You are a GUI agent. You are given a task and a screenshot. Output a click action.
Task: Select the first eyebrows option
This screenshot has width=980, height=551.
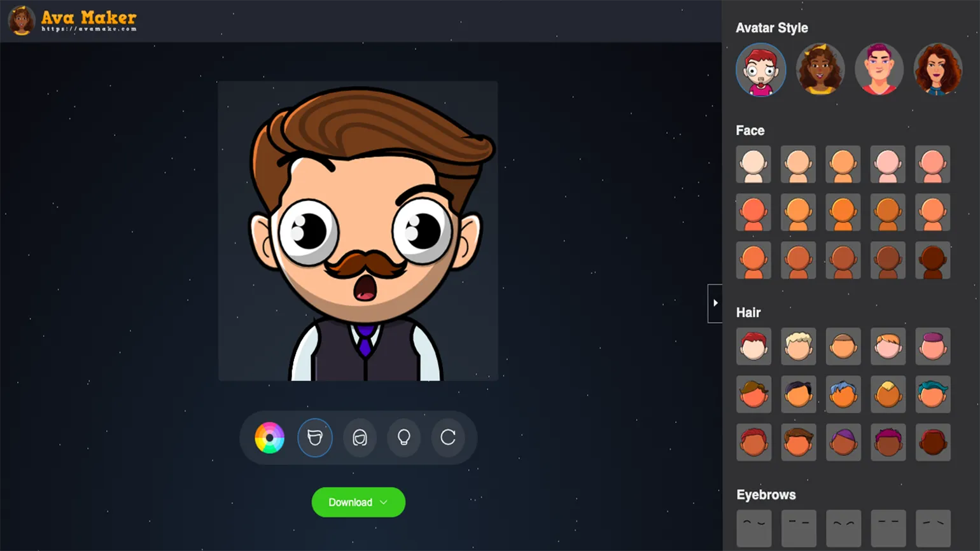click(x=753, y=527)
